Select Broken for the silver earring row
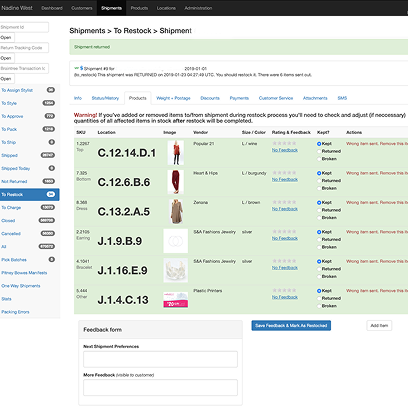 click(319, 247)
